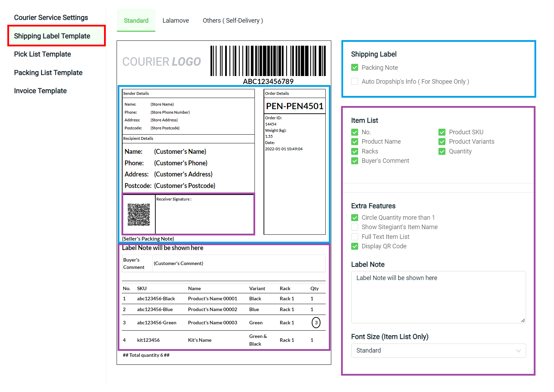Image resolution: width=554 pixels, height=392 pixels.
Task: Enable Full Text Item List option
Action: [x=355, y=237]
